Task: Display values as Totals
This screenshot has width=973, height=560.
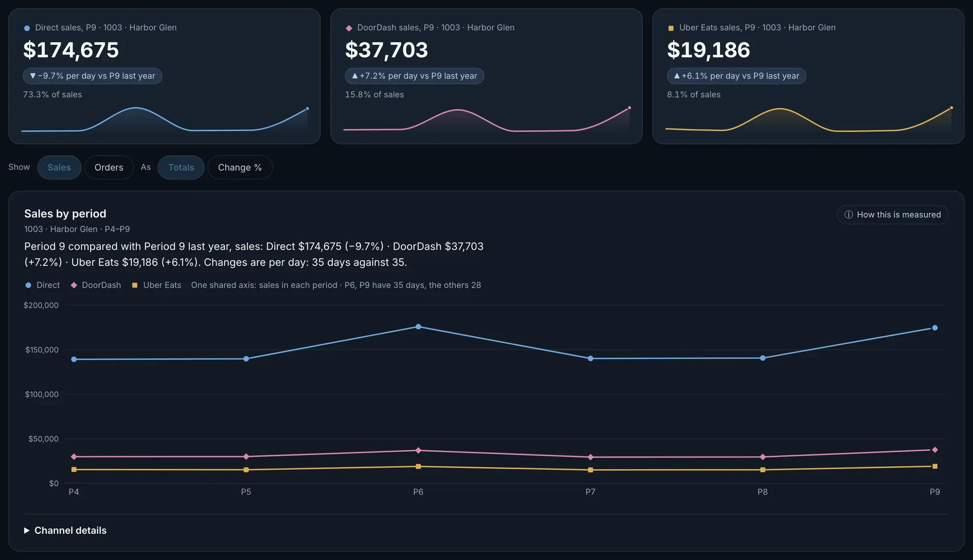Action: pyautogui.click(x=181, y=167)
